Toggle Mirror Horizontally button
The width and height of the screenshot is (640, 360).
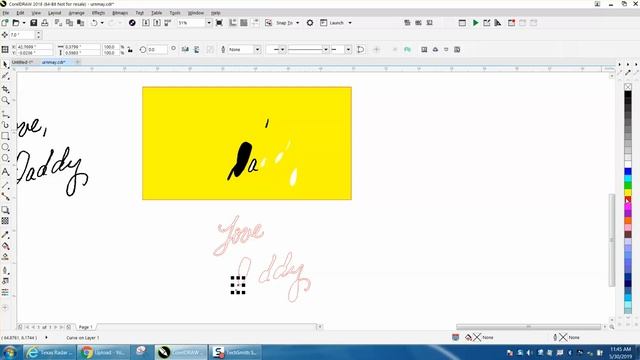(x=185, y=49)
